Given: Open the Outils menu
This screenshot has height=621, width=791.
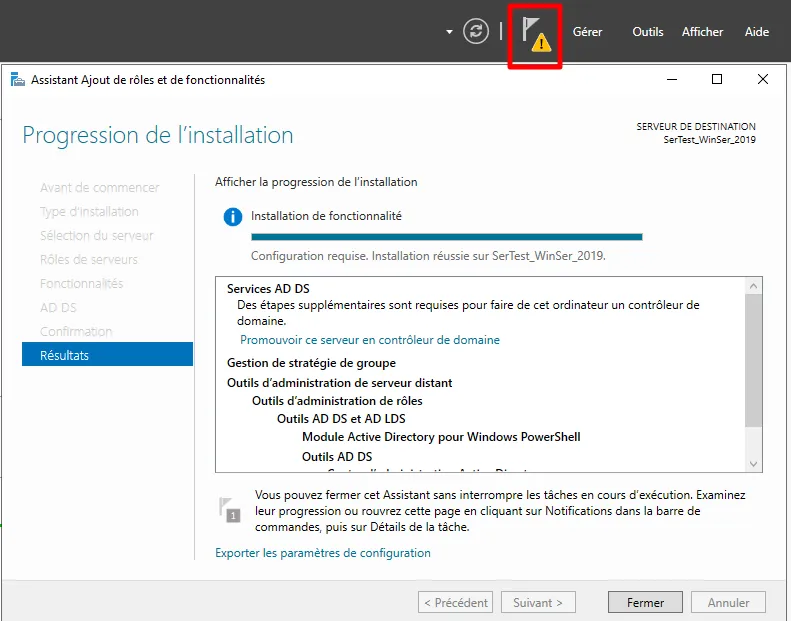Looking at the screenshot, I should tap(648, 32).
